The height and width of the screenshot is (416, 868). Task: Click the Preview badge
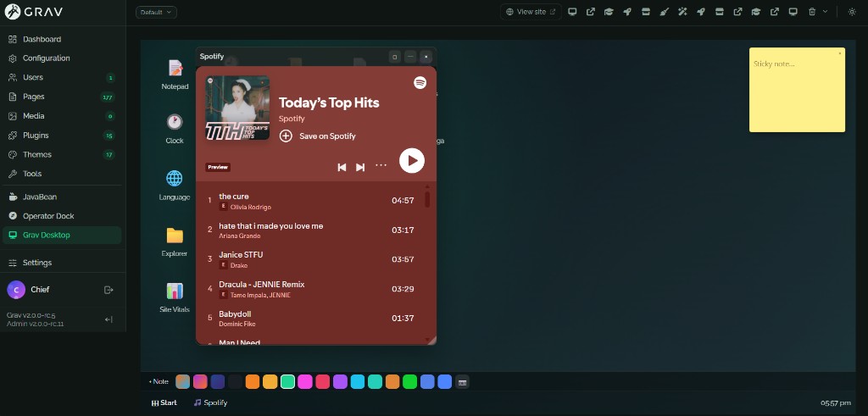coord(218,167)
